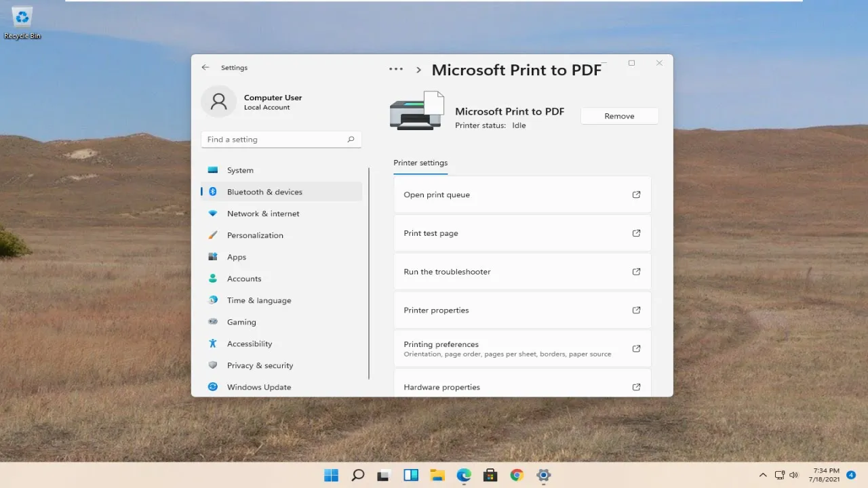The width and height of the screenshot is (868, 488).
Task: Click the Settings gear on taskbar
Action: [x=543, y=475]
